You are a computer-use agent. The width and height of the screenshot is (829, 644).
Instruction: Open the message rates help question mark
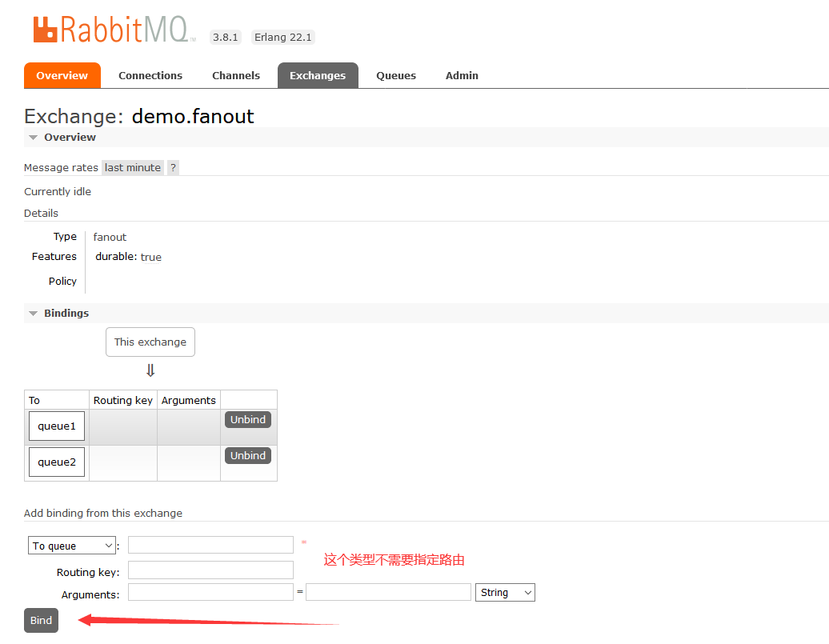(173, 168)
